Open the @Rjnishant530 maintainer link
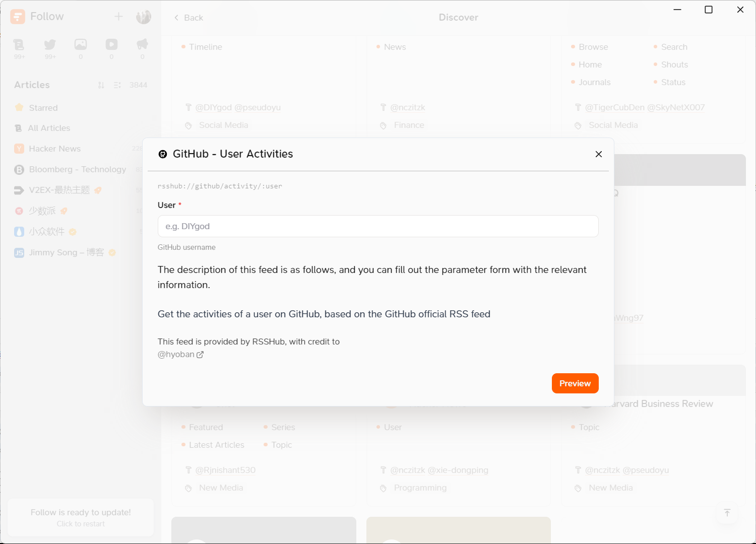Viewport: 756px width, 544px height. (225, 470)
